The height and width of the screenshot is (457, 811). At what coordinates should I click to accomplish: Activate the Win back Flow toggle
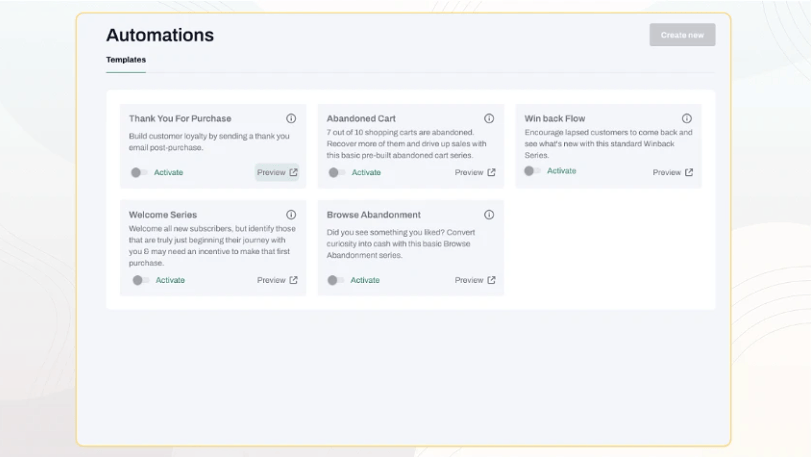click(x=532, y=171)
